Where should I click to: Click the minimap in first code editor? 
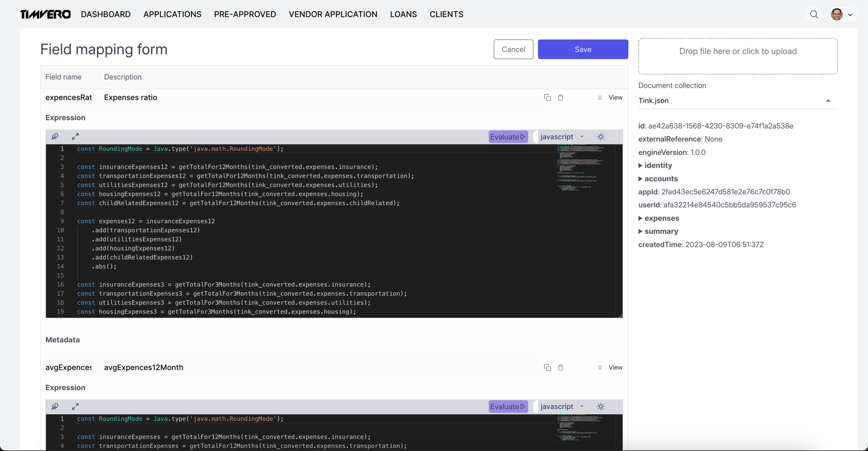pyautogui.click(x=580, y=169)
